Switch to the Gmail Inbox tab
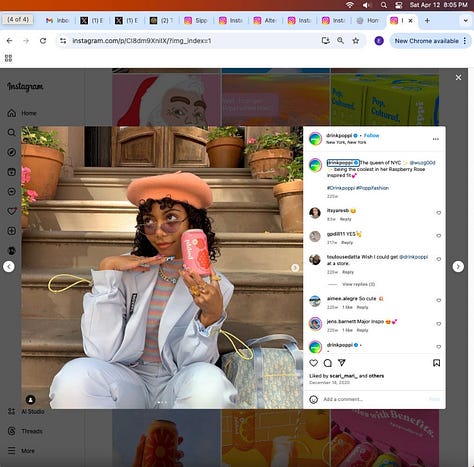This screenshot has width=474, height=467. click(x=57, y=21)
